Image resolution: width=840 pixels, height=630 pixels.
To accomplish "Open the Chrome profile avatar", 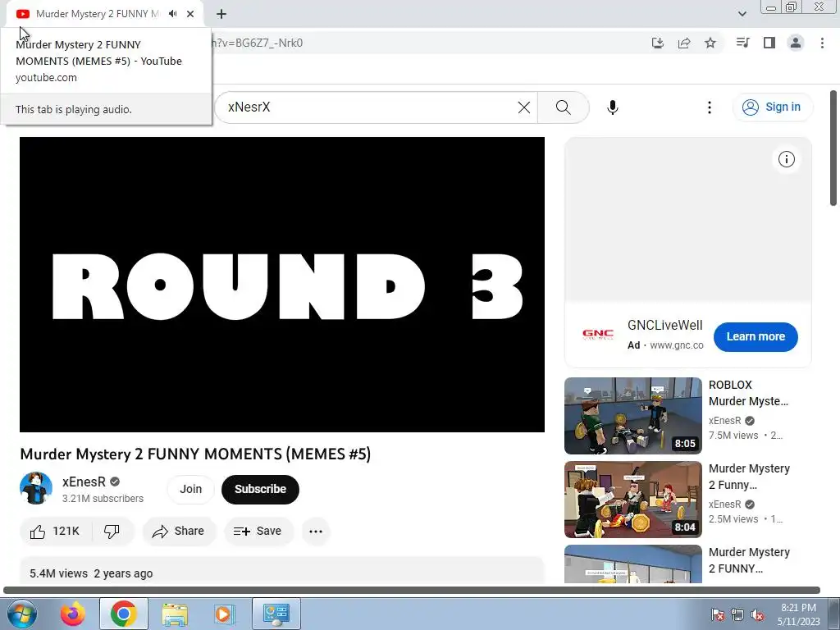I will [796, 43].
